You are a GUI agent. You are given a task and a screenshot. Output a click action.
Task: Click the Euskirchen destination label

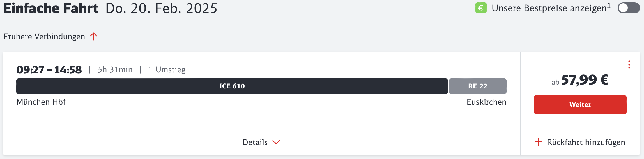click(486, 102)
